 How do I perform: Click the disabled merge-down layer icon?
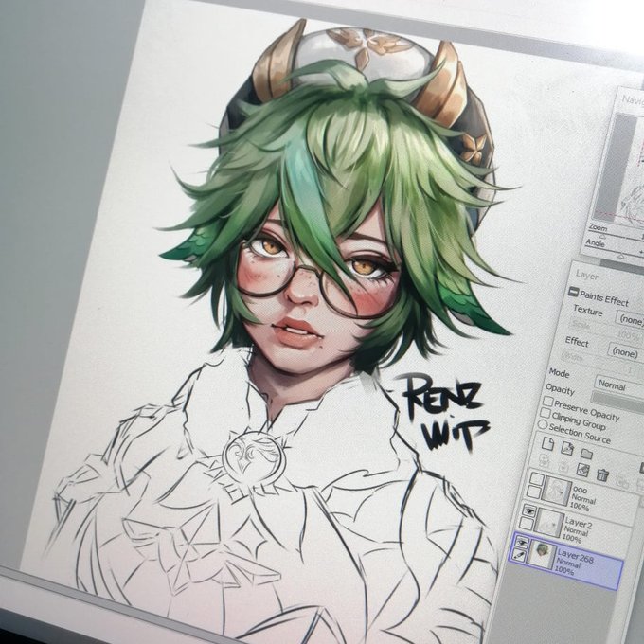coord(563,465)
